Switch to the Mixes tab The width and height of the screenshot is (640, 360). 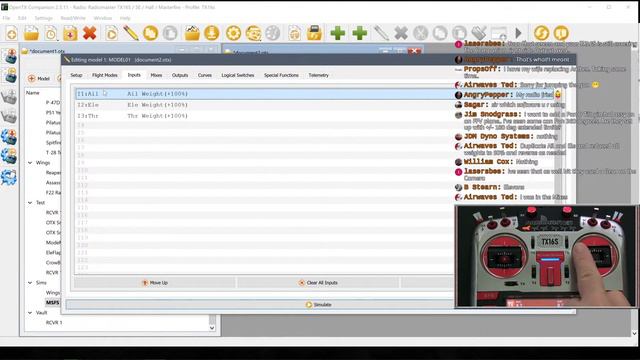(x=156, y=75)
